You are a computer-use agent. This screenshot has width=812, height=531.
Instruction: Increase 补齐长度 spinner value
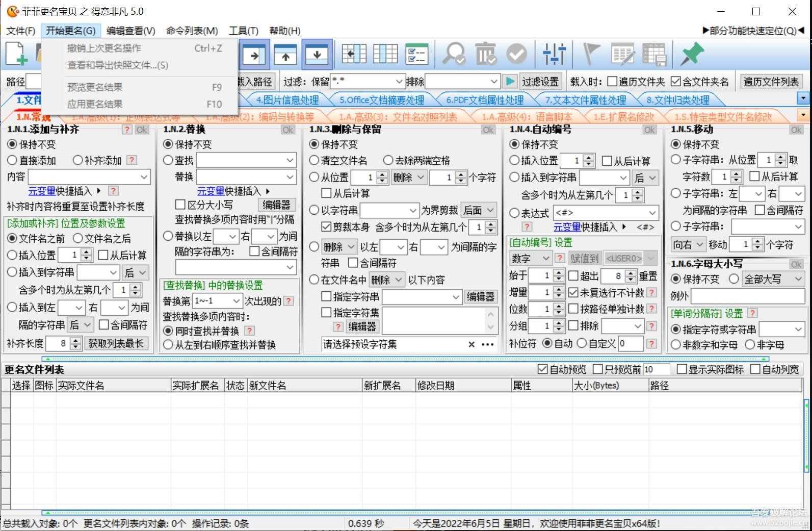[x=75, y=340]
